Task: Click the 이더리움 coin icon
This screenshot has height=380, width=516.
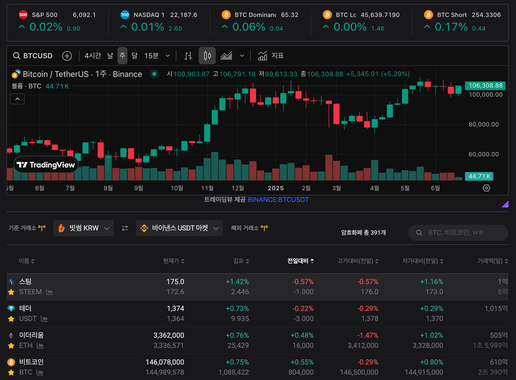Action: coord(11,335)
